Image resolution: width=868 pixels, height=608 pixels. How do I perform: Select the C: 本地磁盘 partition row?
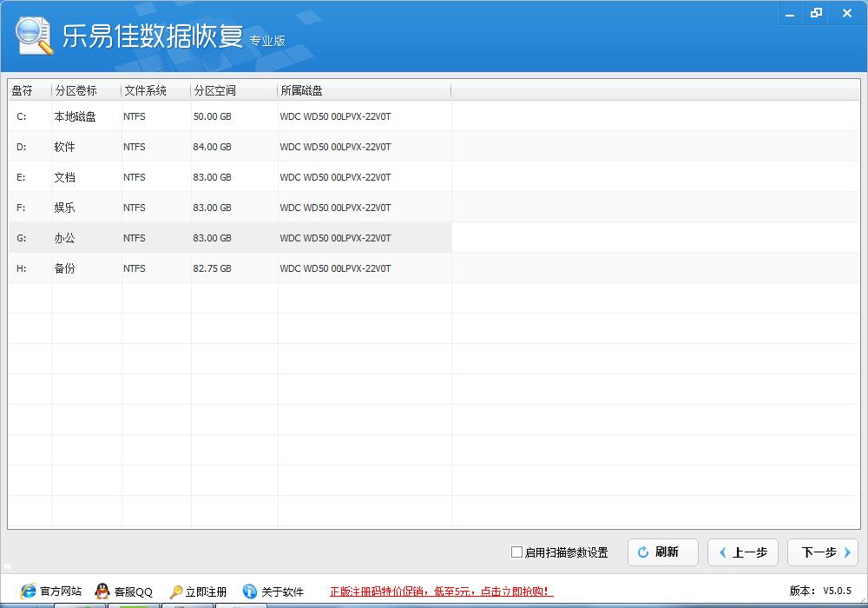174,116
